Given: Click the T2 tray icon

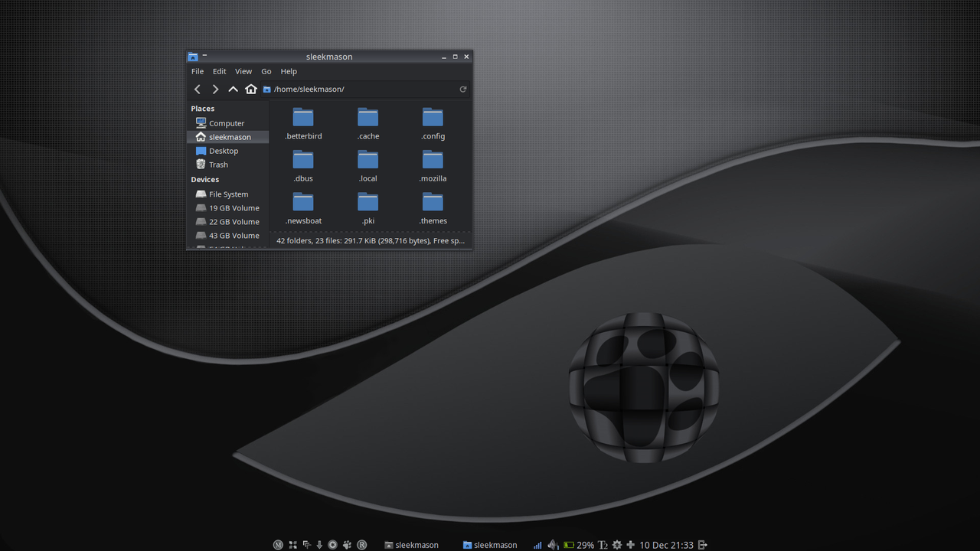Looking at the screenshot, I should pos(603,545).
